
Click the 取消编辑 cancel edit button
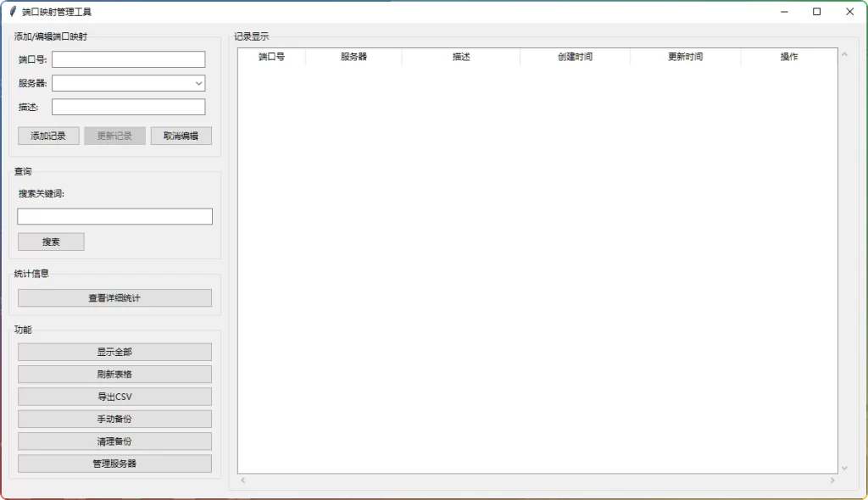click(180, 136)
